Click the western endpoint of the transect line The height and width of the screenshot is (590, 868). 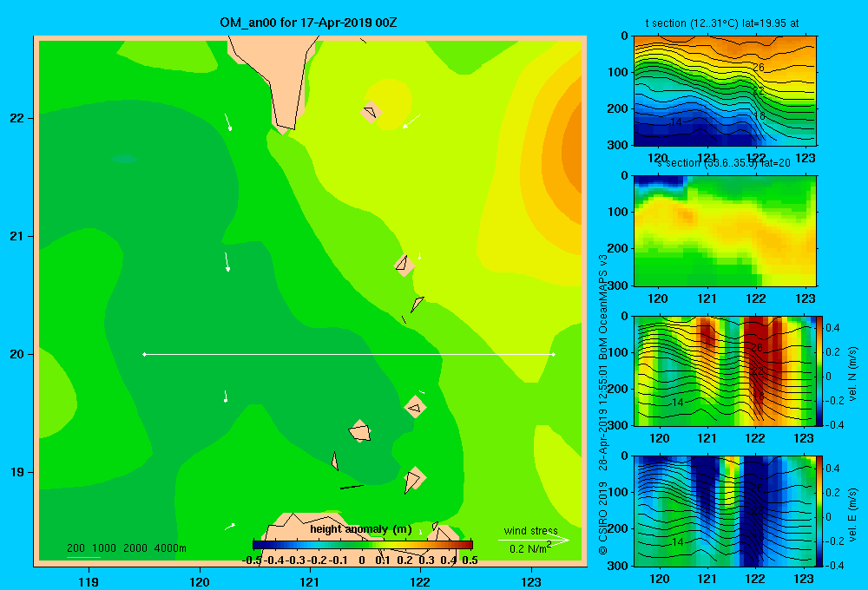click(x=144, y=354)
